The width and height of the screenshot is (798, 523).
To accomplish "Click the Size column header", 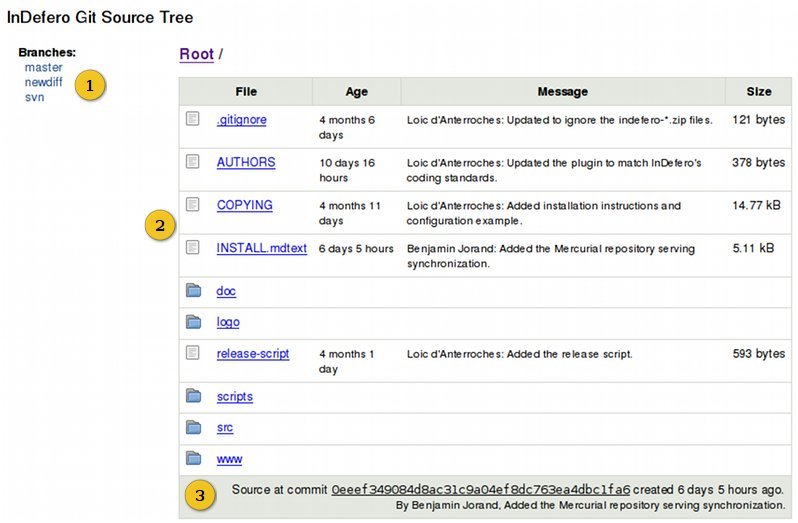I will pos(759,92).
